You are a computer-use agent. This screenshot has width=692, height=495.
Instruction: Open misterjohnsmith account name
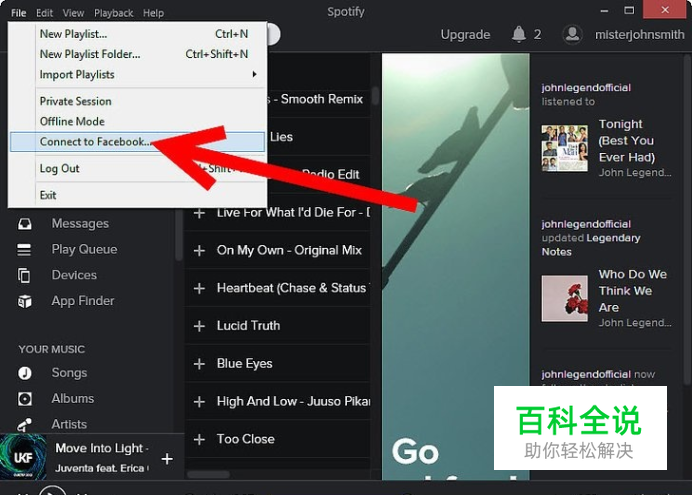point(639,34)
